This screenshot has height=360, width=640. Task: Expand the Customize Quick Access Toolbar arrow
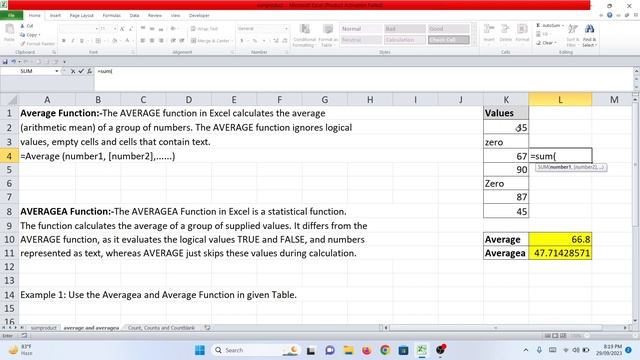[64, 62]
